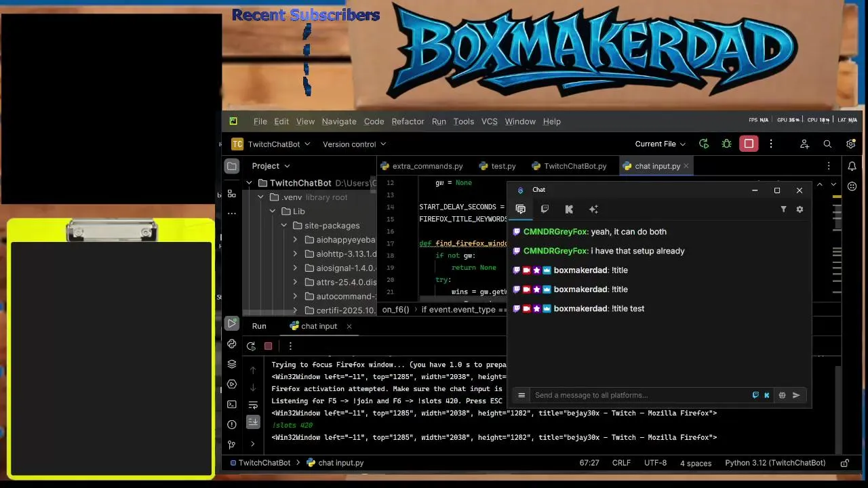Viewport: 868px width, 488px height.
Task: Click UTF-8 encoding in status bar
Action: click(655, 463)
